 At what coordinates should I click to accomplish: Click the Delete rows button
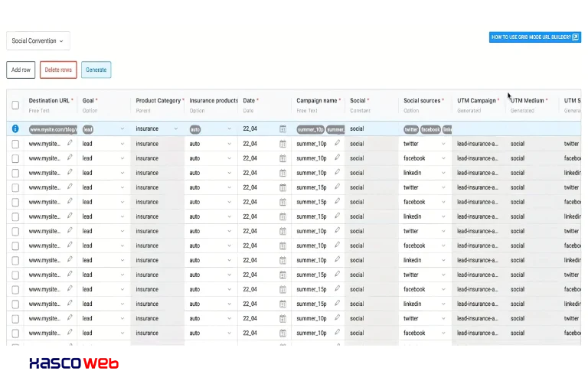58,70
